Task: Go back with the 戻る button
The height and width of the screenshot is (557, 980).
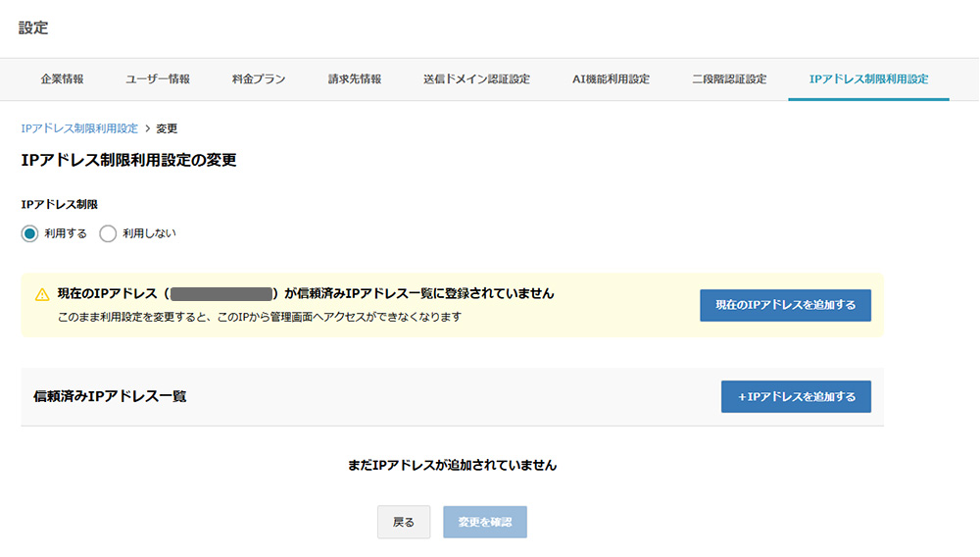Action: click(x=404, y=522)
